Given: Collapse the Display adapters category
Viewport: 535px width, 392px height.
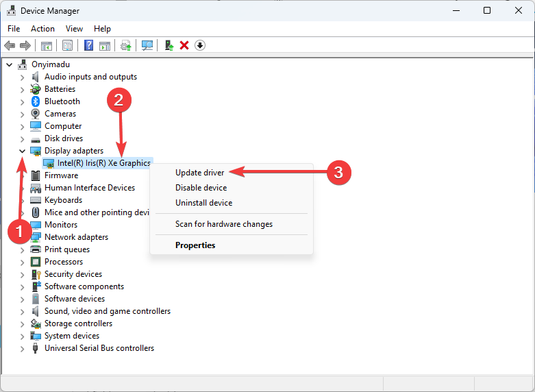Looking at the screenshot, I should (22, 151).
